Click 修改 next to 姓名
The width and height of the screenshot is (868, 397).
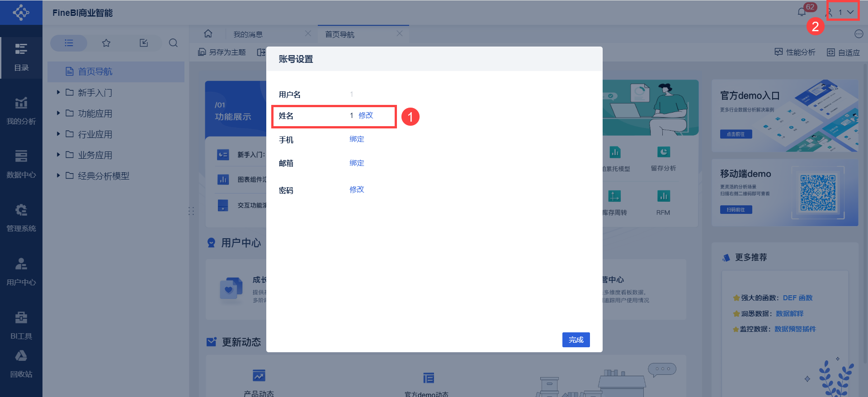click(366, 115)
